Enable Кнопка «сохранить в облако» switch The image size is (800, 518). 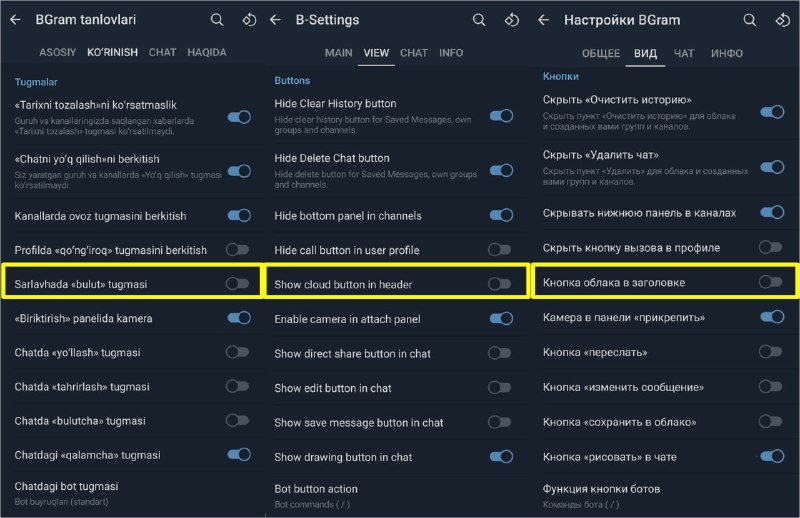[770, 421]
